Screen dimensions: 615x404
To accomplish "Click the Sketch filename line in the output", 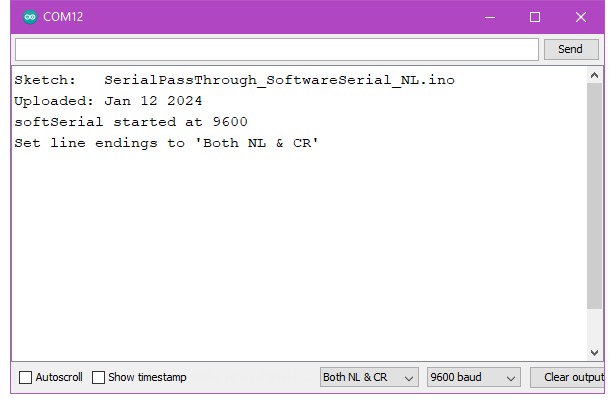I will [234, 79].
